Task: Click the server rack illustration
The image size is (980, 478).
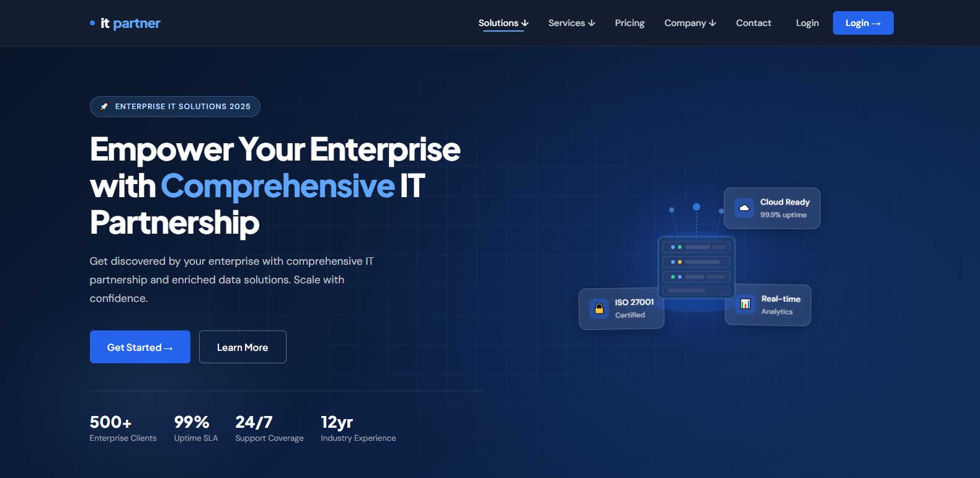Action: coord(697,267)
